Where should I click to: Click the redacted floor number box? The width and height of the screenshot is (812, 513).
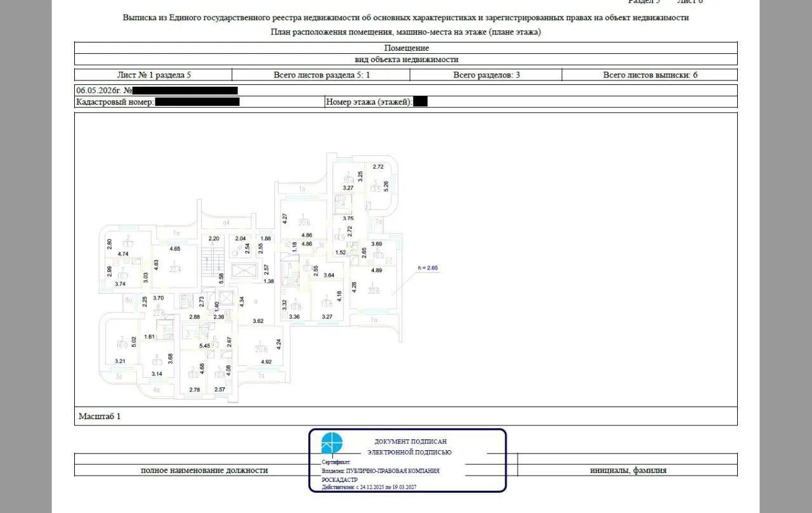click(x=420, y=101)
